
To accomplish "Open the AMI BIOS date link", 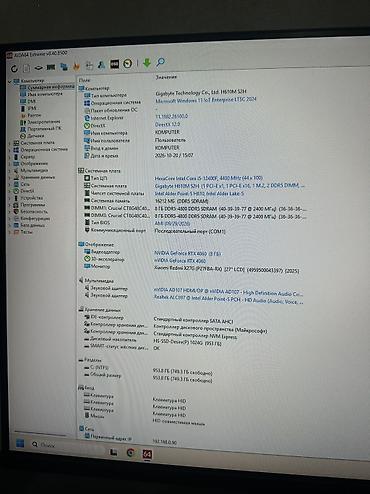I will click(x=172, y=223).
